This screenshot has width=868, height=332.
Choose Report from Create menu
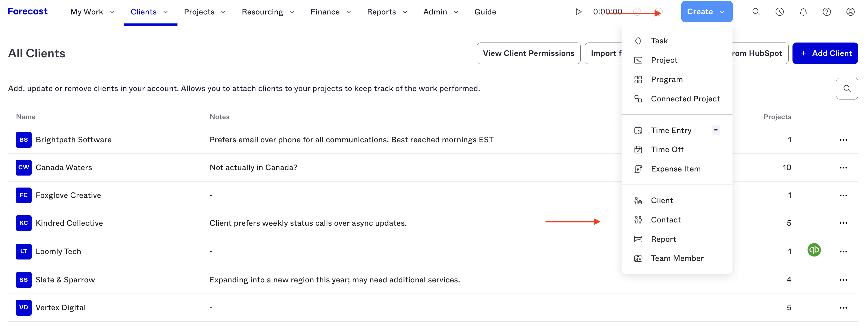677,239
